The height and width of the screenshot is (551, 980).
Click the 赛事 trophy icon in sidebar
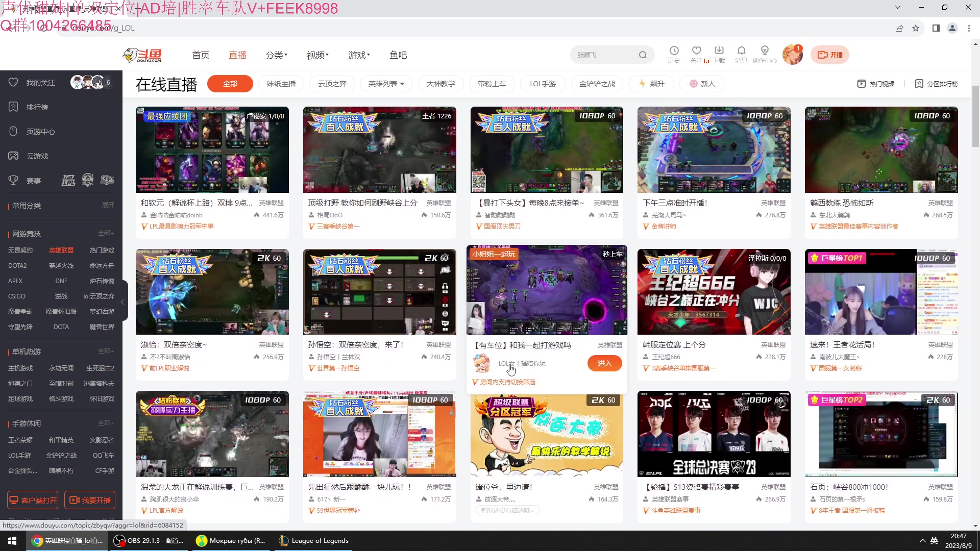[x=13, y=180]
